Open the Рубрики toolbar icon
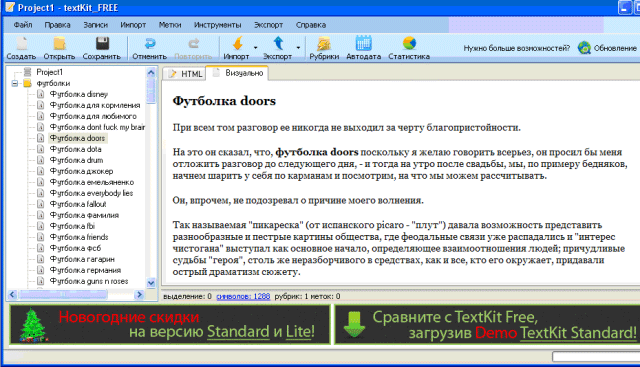This screenshot has height=367, width=640. tap(324, 43)
